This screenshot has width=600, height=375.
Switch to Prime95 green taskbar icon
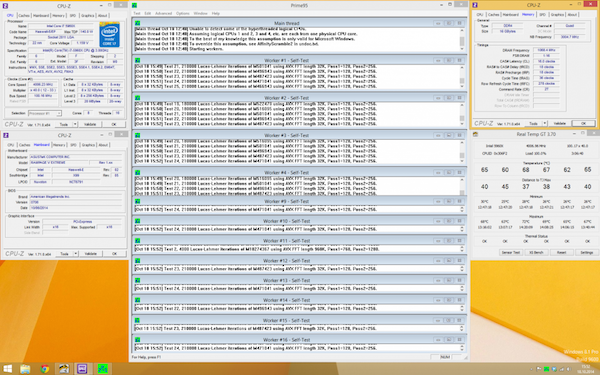pos(102,369)
